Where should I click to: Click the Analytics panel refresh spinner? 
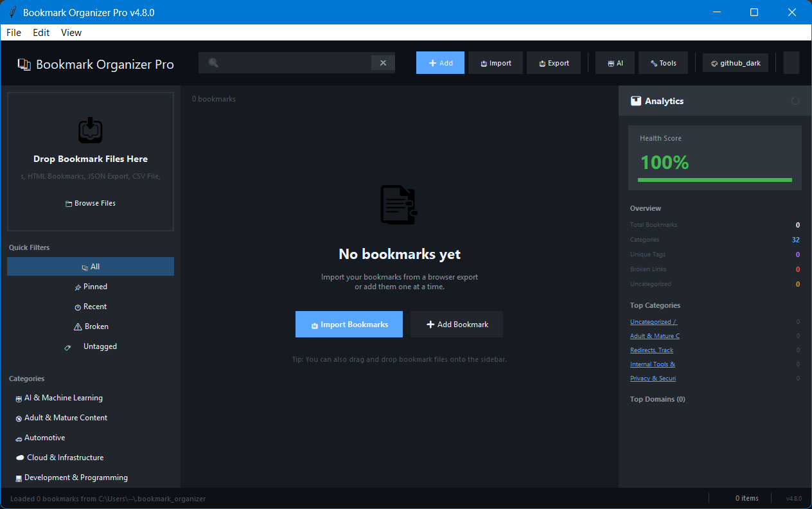click(795, 101)
